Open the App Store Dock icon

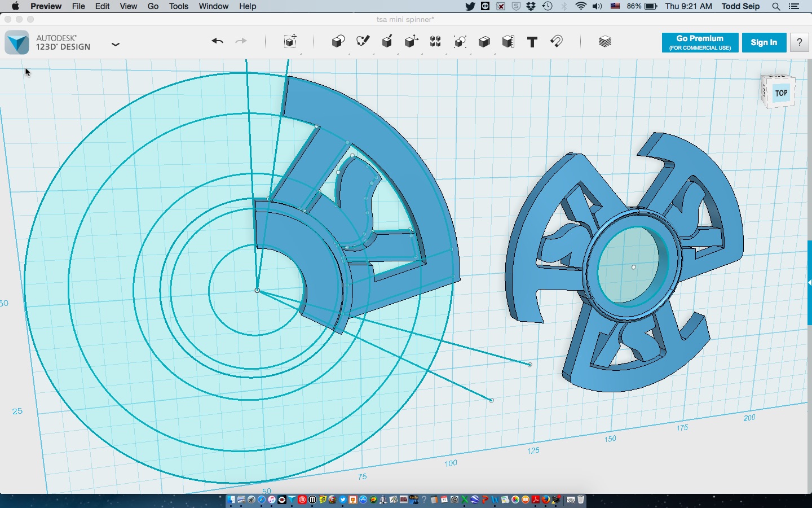(x=363, y=500)
